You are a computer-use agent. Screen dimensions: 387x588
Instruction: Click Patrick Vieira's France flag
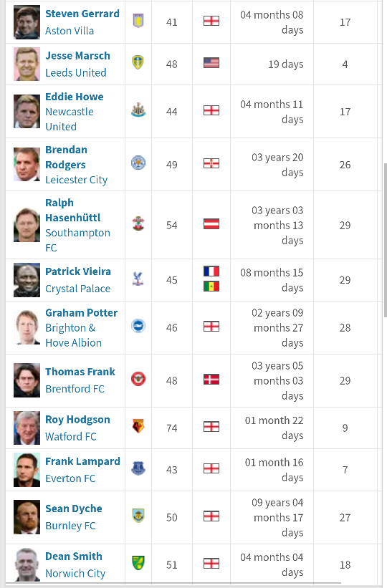pos(211,271)
